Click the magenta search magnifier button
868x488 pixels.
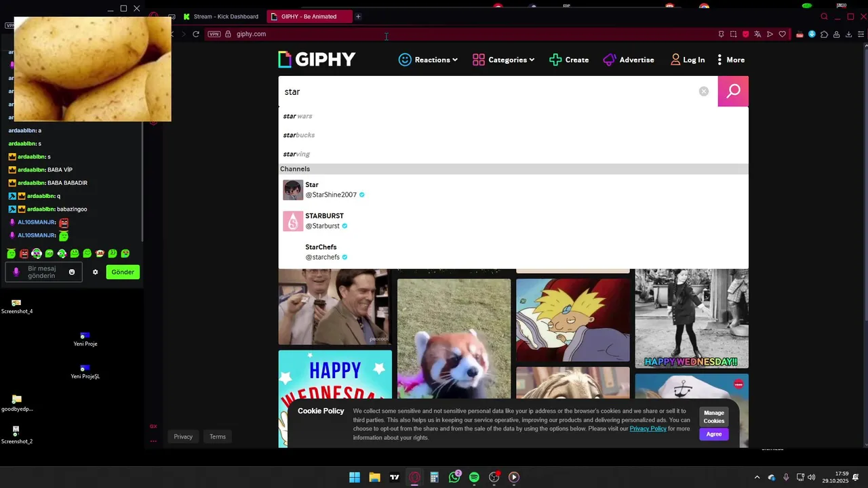pyautogui.click(x=733, y=91)
